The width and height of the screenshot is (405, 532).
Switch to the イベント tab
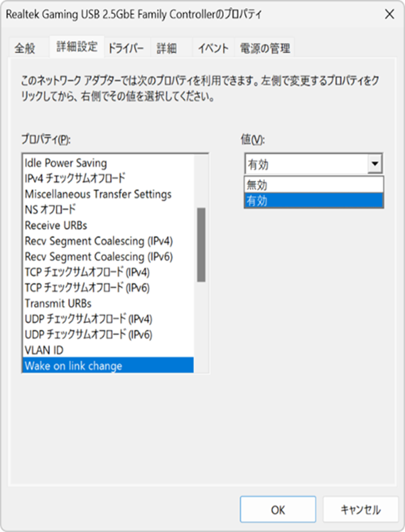(x=213, y=48)
